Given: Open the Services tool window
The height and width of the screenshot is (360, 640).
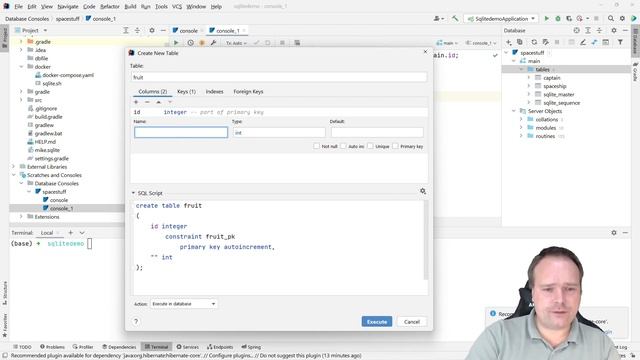Looking at the screenshot, I should coord(187,347).
